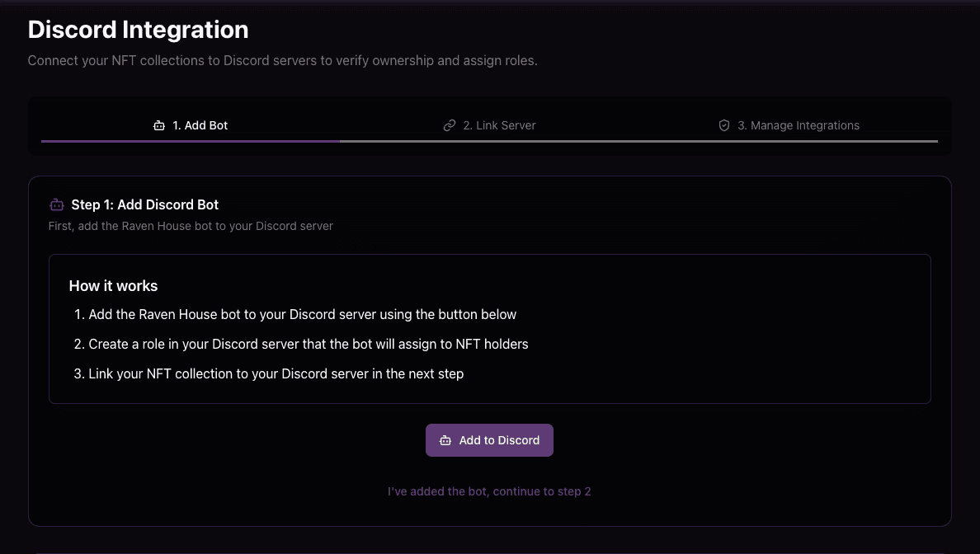Viewport: 980px width, 554px height.
Task: Click the gray progress bar segment under the tabs
Action: pyautogui.click(x=638, y=141)
